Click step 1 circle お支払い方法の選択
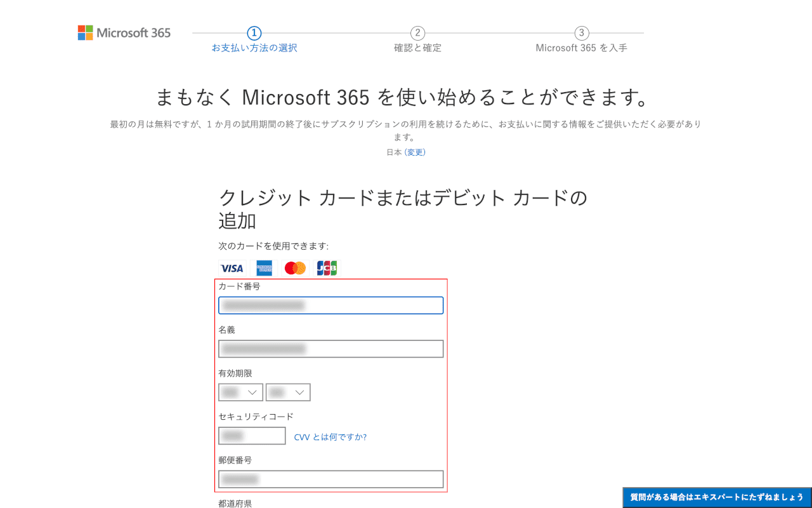This screenshot has height=508, width=812. click(254, 33)
